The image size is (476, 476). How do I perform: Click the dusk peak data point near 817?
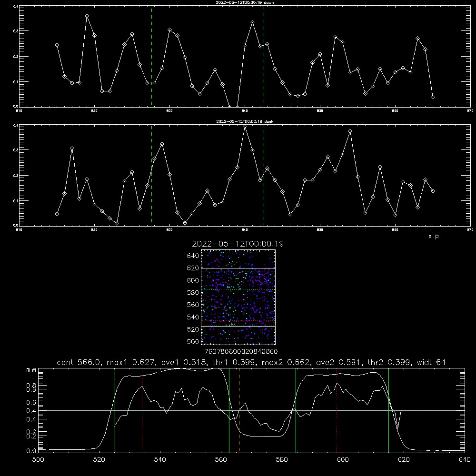(x=72, y=148)
